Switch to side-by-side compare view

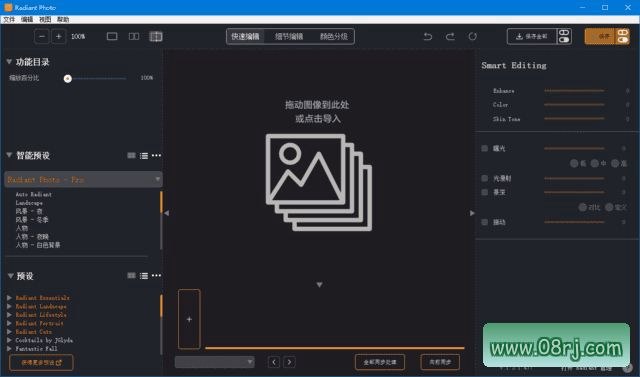coord(134,37)
